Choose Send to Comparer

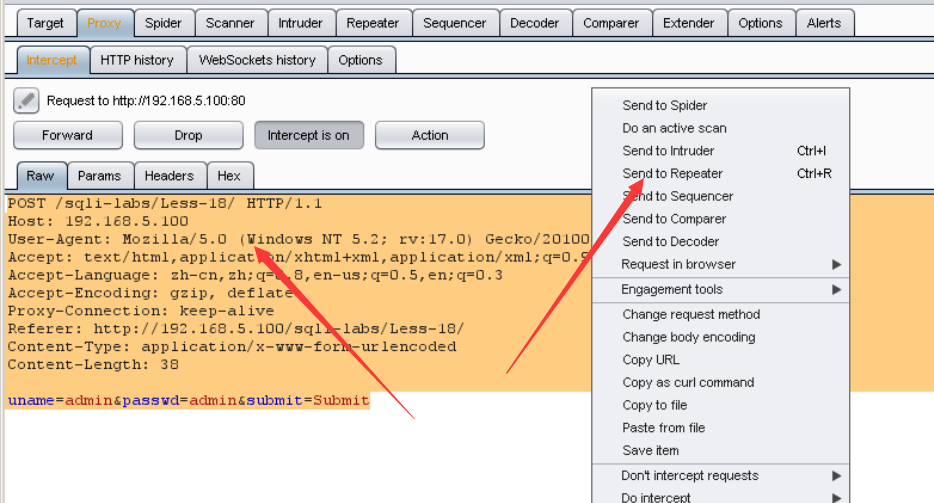tap(720, 219)
